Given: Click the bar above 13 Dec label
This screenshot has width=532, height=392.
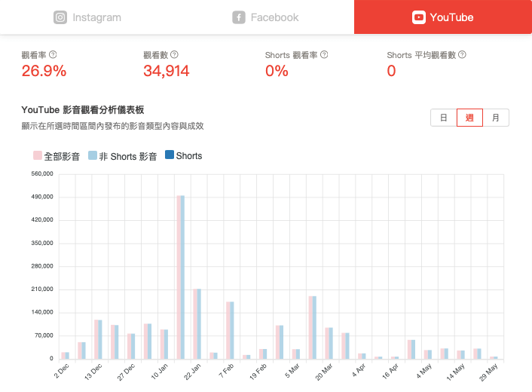Looking at the screenshot, I should point(98,339).
